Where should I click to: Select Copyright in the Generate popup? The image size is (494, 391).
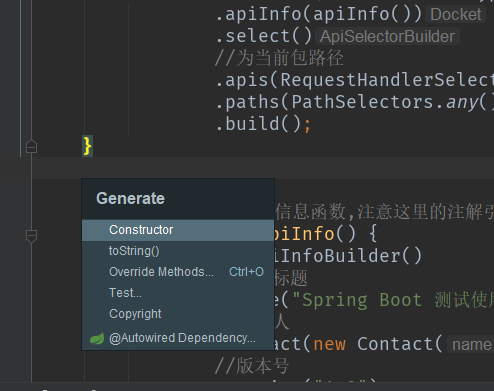tap(178, 314)
